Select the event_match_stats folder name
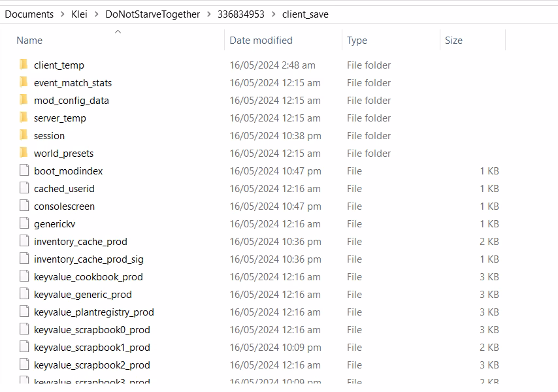This screenshot has height=392, width=558. pos(73,83)
